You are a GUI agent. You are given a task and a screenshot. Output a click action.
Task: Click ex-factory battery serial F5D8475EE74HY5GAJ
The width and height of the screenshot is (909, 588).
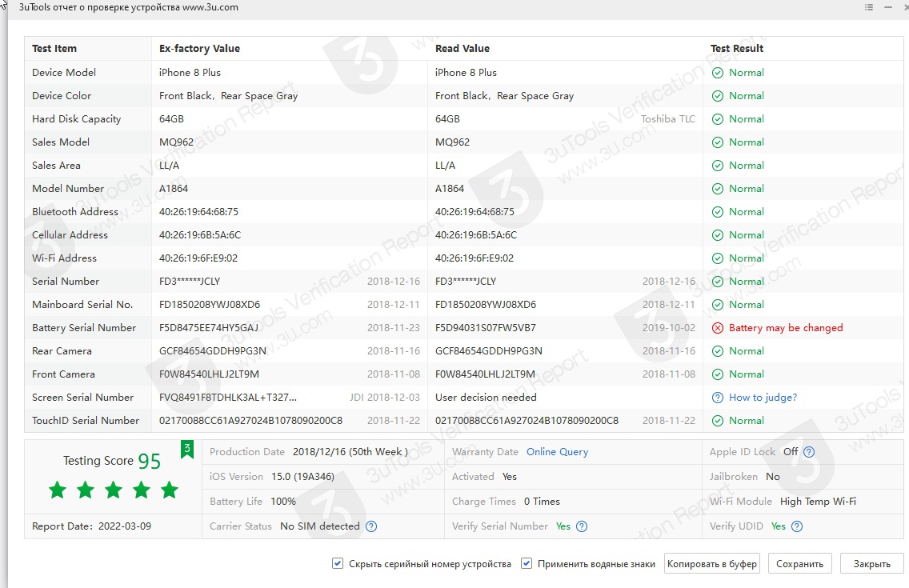pyautogui.click(x=209, y=328)
